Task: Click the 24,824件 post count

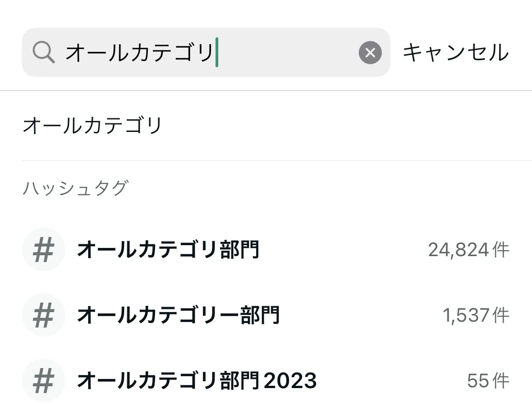Action: pos(468,250)
